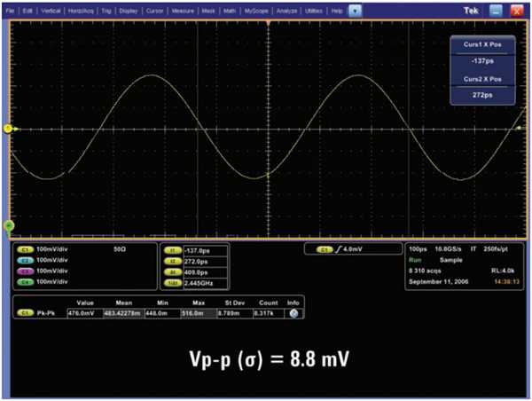Select C1 100mV/div scale text

tap(52, 249)
